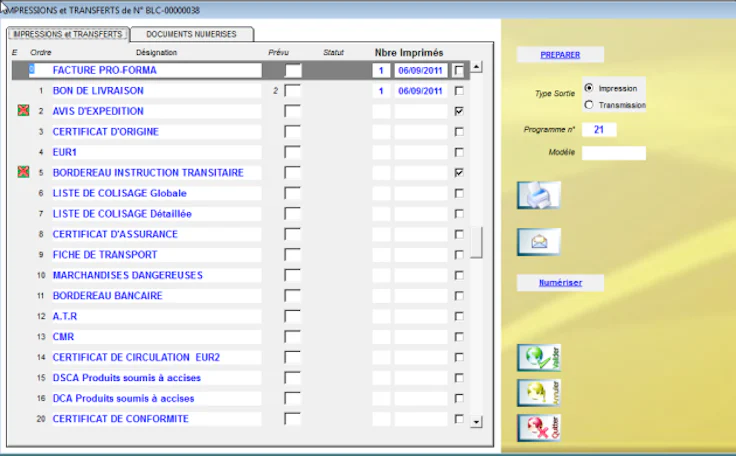Tick the Prévu checkbox for CERTIFICAT D'ORIGINE
Viewport: 736px width, 456px height.
[292, 132]
